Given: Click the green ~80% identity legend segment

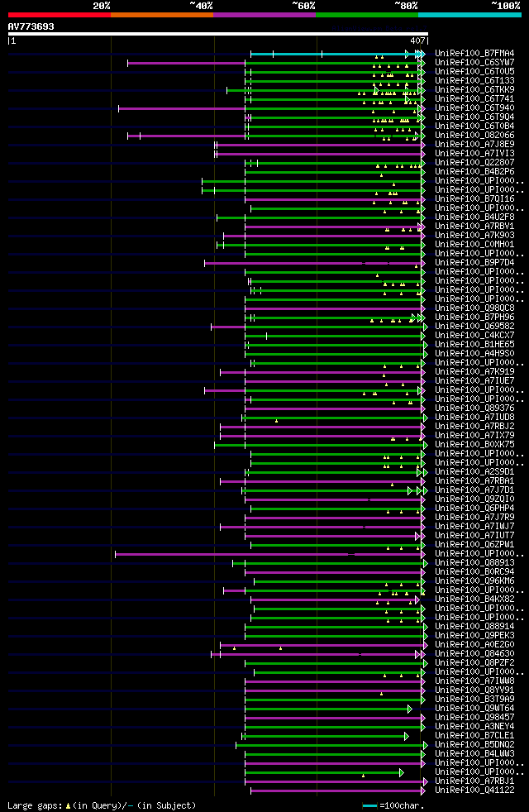Looking at the screenshot, I should point(367,15).
